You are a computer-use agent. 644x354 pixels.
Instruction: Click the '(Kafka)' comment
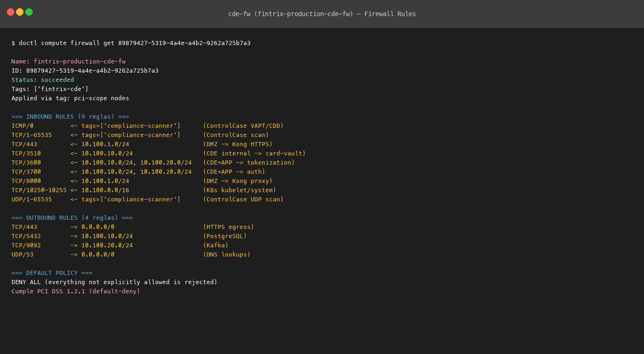[216, 245]
